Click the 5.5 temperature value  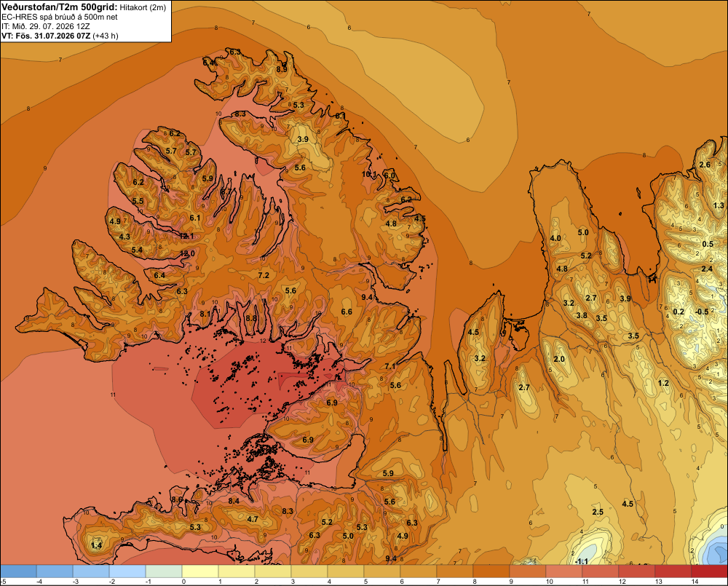point(138,201)
